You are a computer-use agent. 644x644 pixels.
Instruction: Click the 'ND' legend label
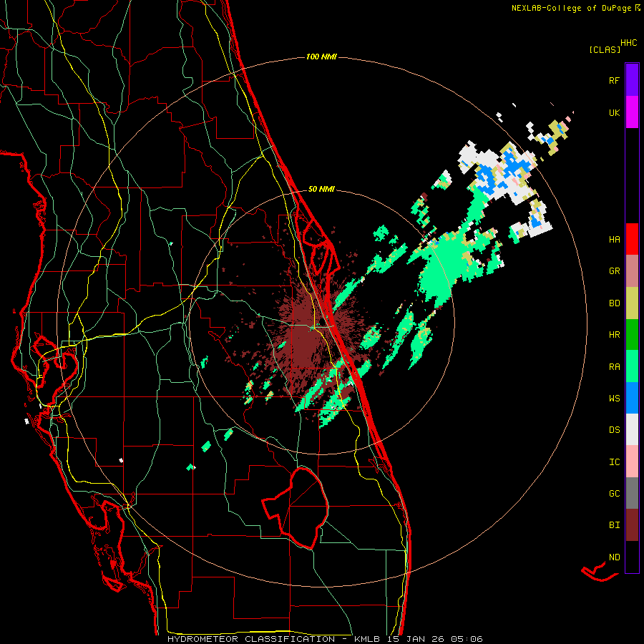(614, 557)
